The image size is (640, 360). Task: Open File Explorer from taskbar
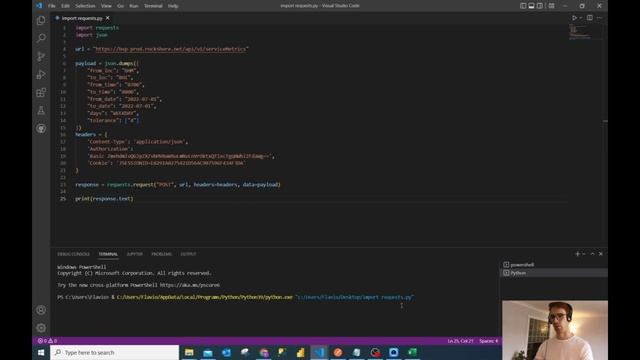click(x=189, y=353)
